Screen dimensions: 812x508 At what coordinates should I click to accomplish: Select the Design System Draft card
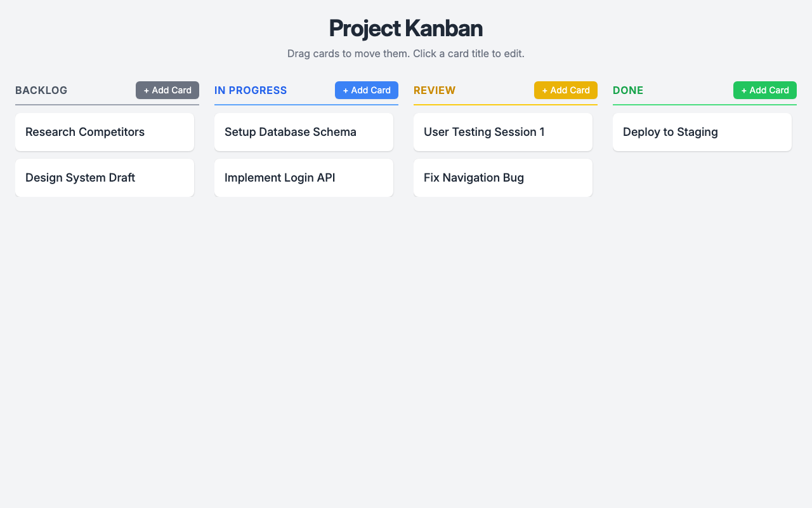[x=104, y=178]
